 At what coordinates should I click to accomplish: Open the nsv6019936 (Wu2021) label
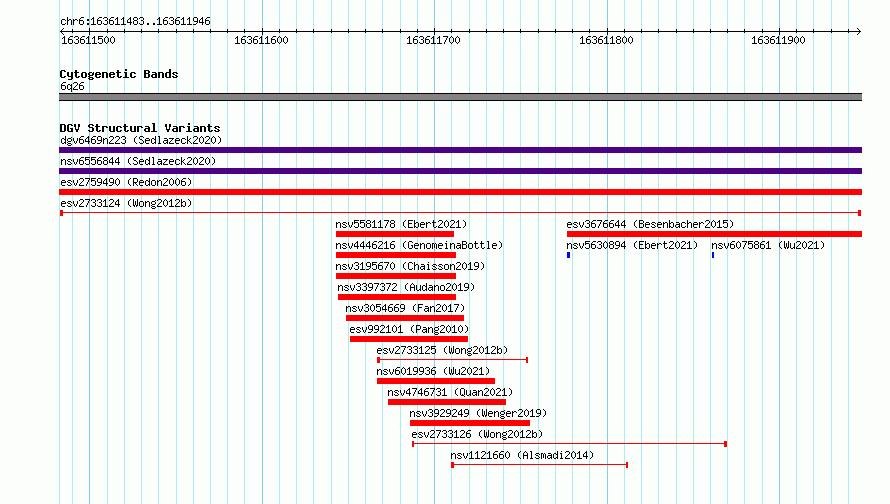pos(433,371)
